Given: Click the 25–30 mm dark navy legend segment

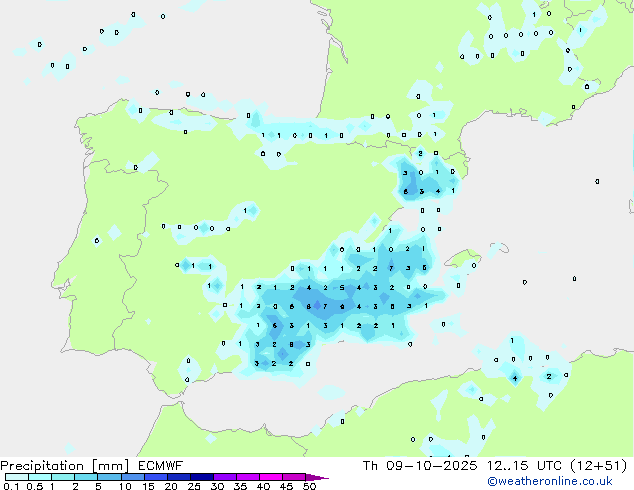Looking at the screenshot, I should (x=201, y=477).
